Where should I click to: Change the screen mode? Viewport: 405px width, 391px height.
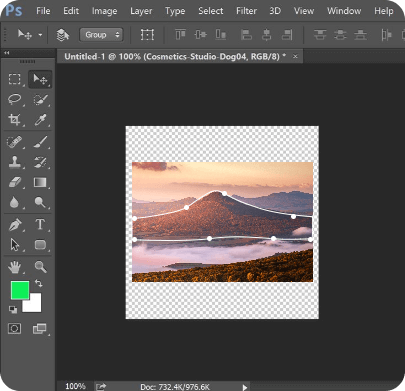point(40,329)
